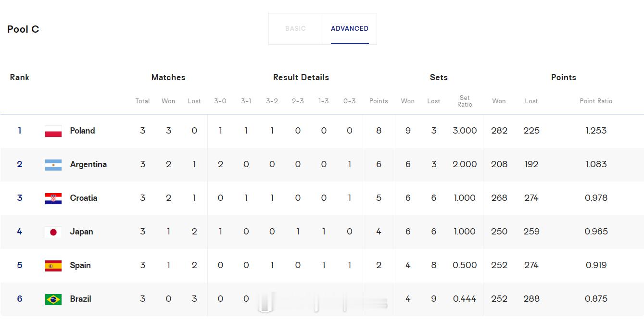Viewport: 644px width, 319px height.
Task: Click the Argentina flag icon
Action: [53, 165]
